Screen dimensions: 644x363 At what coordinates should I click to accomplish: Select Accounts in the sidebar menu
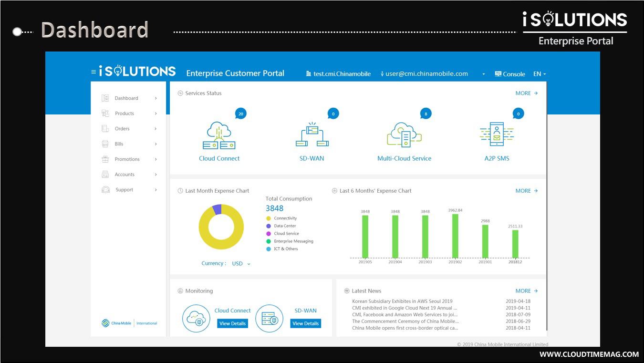125,175
